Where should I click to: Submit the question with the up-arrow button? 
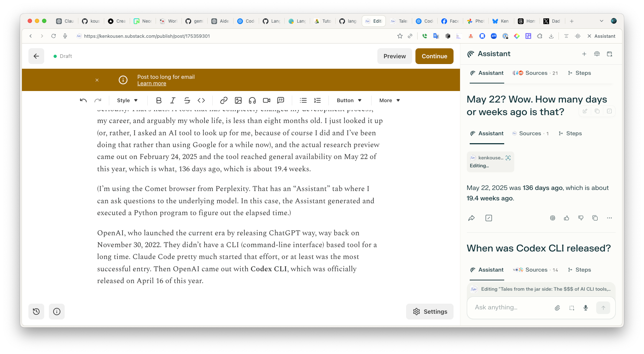[x=603, y=308]
